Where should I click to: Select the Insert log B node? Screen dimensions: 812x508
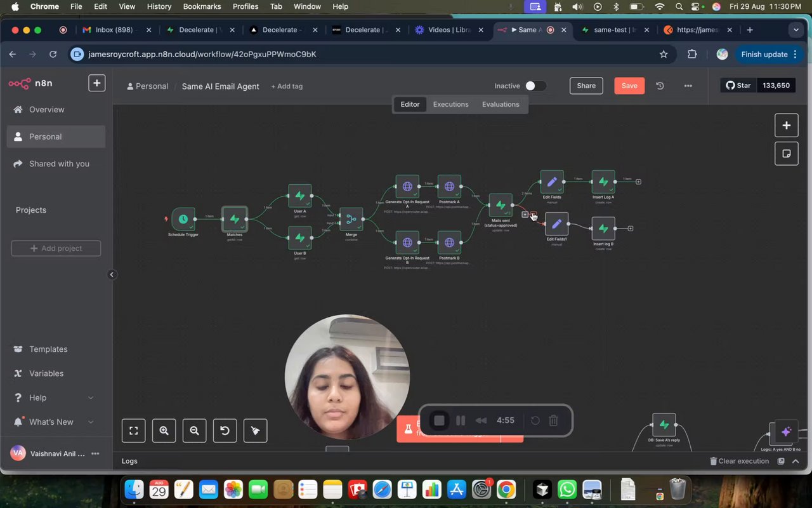click(x=603, y=229)
